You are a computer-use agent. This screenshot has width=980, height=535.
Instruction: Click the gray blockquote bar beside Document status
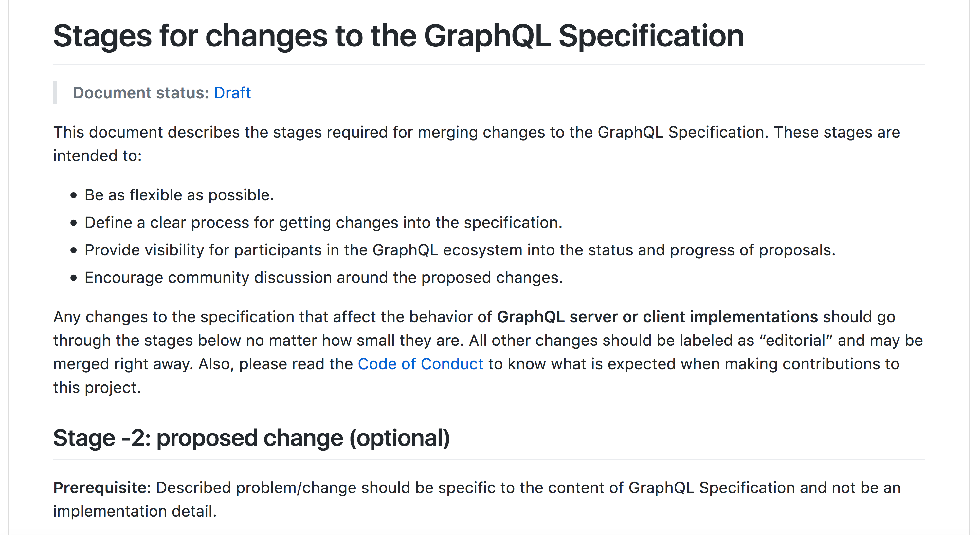pos(55,92)
